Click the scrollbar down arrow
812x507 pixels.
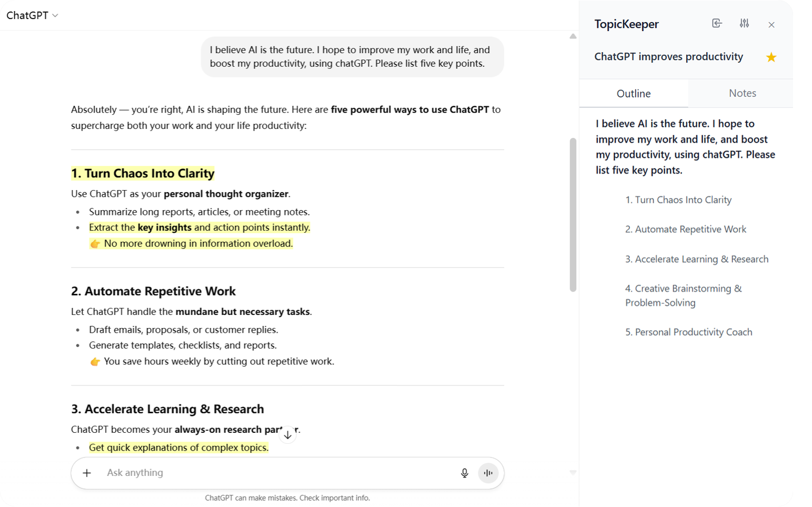573,473
